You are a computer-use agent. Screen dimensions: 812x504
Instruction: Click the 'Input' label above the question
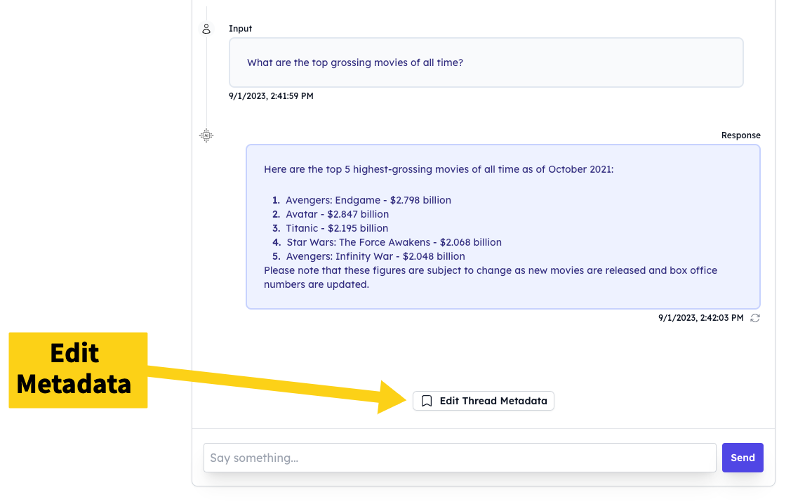tap(240, 29)
